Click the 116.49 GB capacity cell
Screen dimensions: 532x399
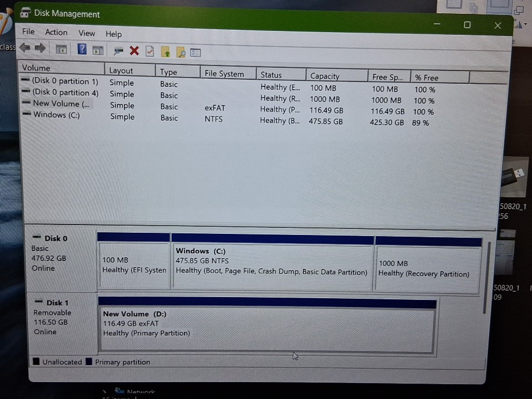326,111
